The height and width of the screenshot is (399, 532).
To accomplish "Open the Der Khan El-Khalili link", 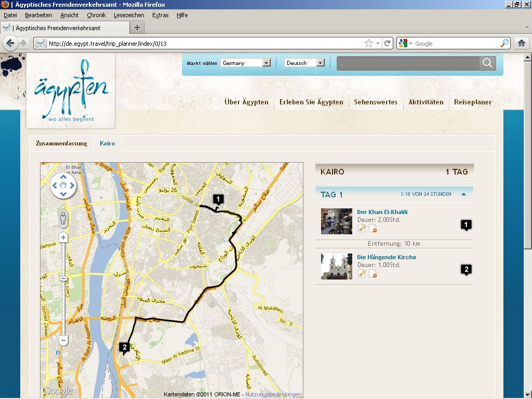I will pos(382,212).
